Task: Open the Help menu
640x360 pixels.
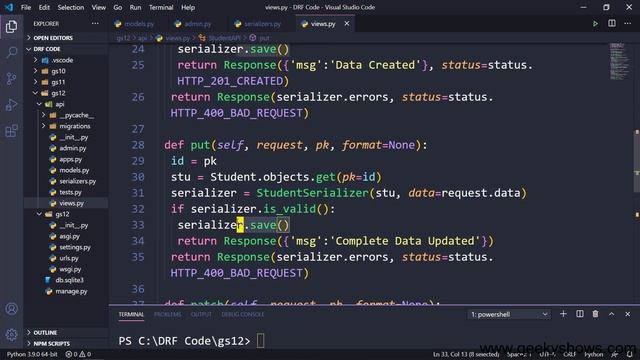Action: click(x=188, y=7)
